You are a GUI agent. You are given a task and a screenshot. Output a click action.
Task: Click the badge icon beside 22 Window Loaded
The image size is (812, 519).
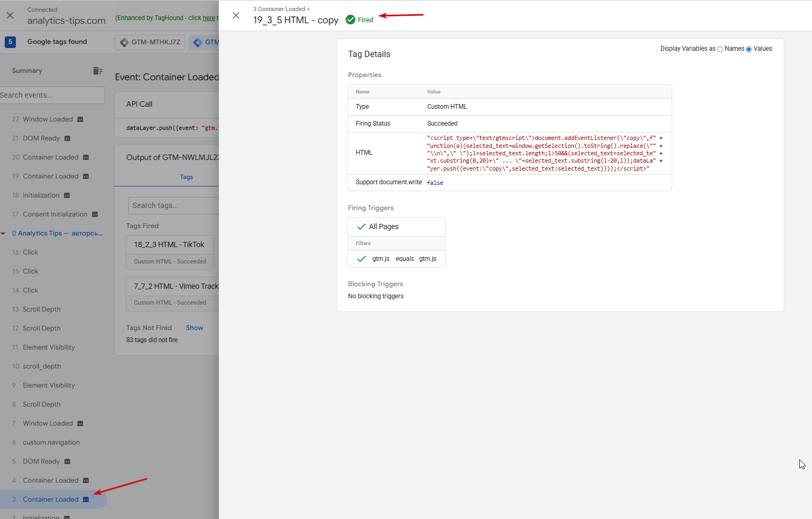point(80,119)
